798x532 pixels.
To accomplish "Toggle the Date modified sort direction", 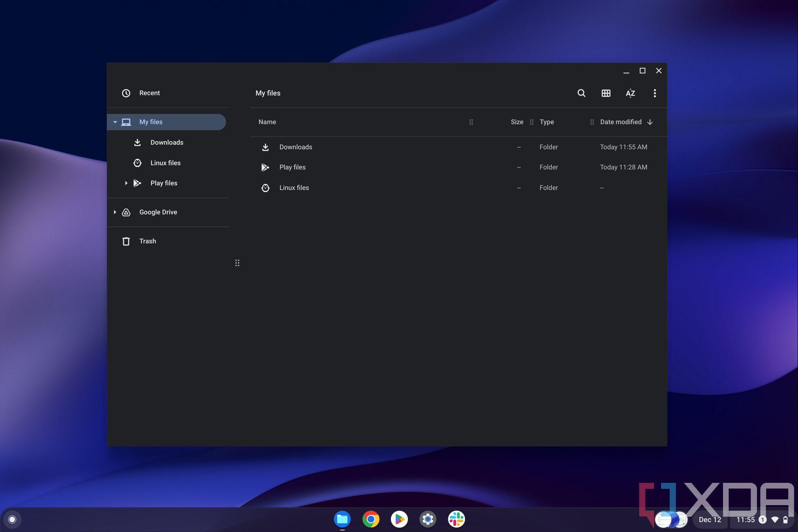I will click(650, 122).
